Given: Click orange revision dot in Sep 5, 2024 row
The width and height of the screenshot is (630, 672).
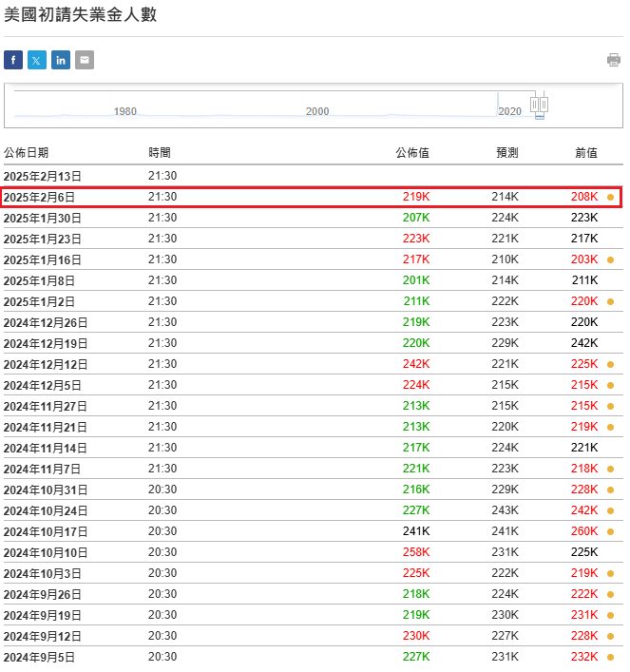Looking at the screenshot, I should tap(610, 657).
